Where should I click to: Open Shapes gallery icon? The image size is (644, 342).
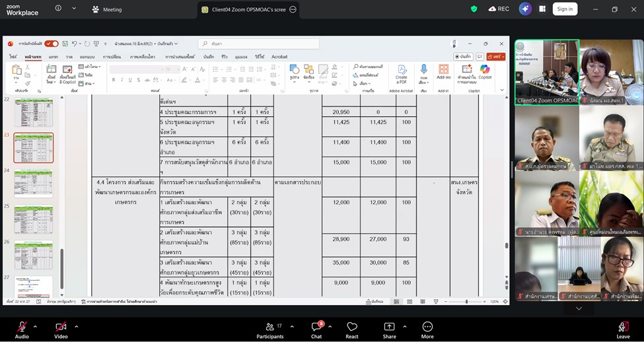pos(295,69)
